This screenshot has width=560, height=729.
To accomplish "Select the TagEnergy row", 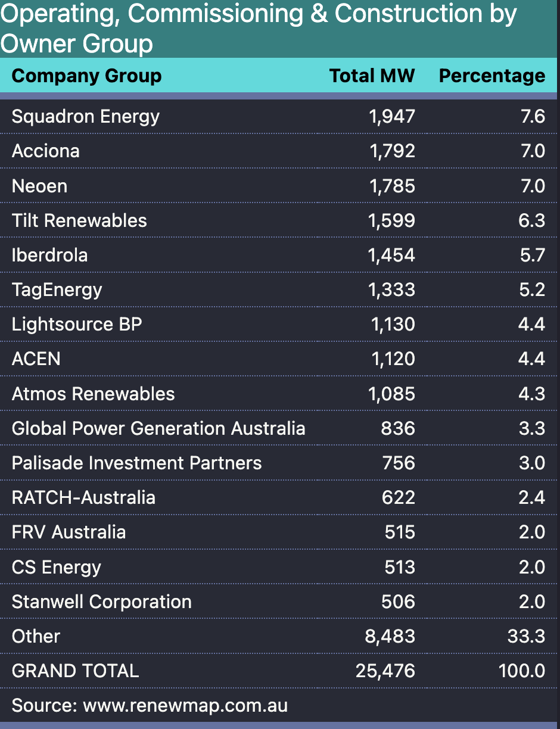I will 57,289.
